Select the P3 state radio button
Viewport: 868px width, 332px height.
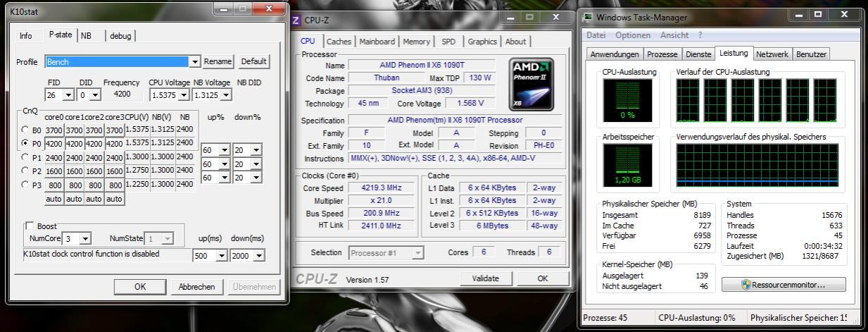(27, 185)
